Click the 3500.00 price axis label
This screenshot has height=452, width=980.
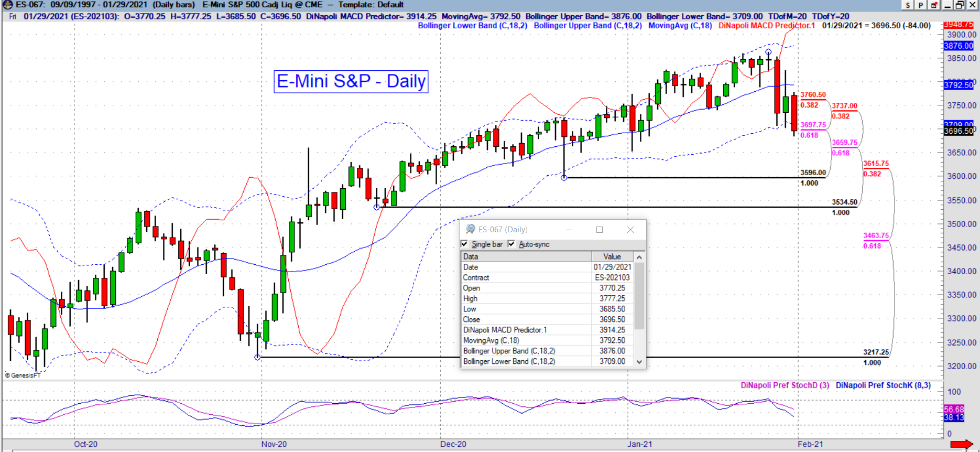(x=962, y=224)
